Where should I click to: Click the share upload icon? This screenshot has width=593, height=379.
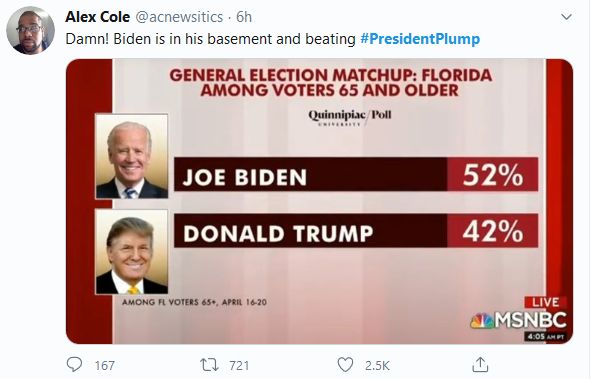click(x=480, y=365)
